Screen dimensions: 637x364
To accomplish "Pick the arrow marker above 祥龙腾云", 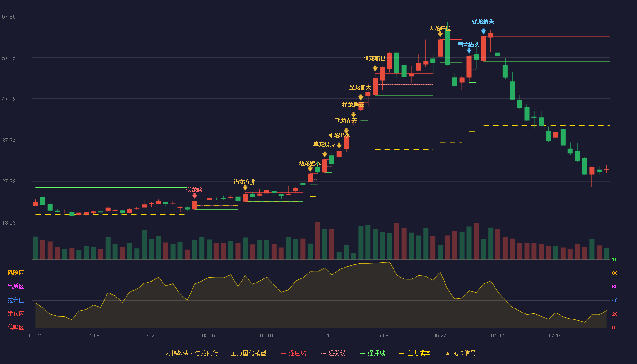I will 354,115.
